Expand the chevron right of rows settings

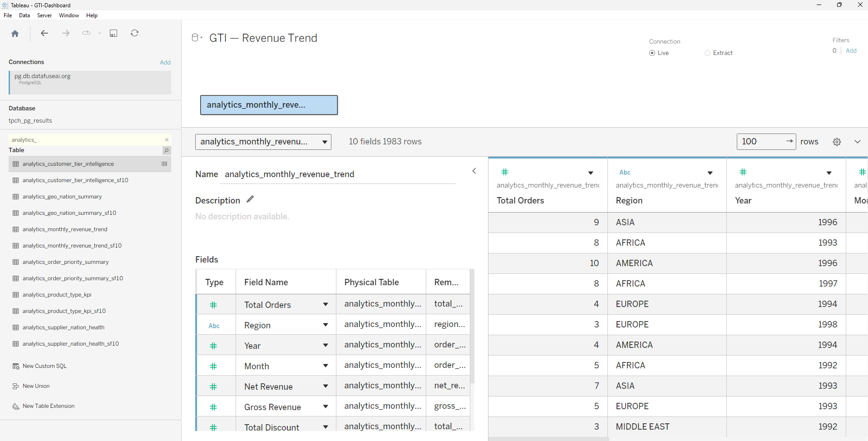[858, 142]
